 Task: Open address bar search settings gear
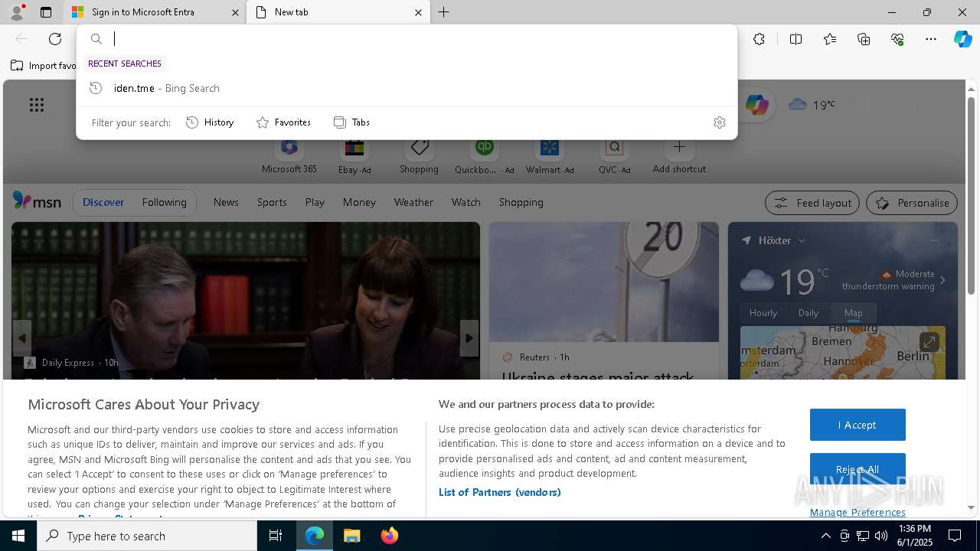coord(719,122)
